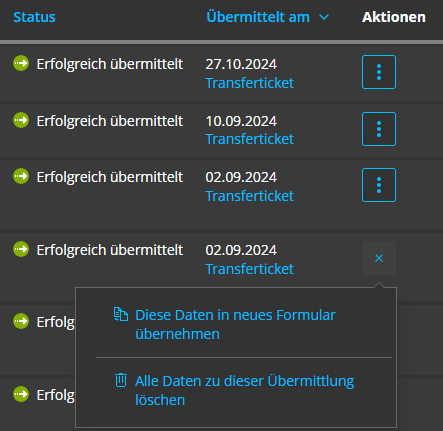Viewport: 443px width, 431px height.
Task: Click Erfolgreich übermittelt text in first row
Action: click(110, 64)
